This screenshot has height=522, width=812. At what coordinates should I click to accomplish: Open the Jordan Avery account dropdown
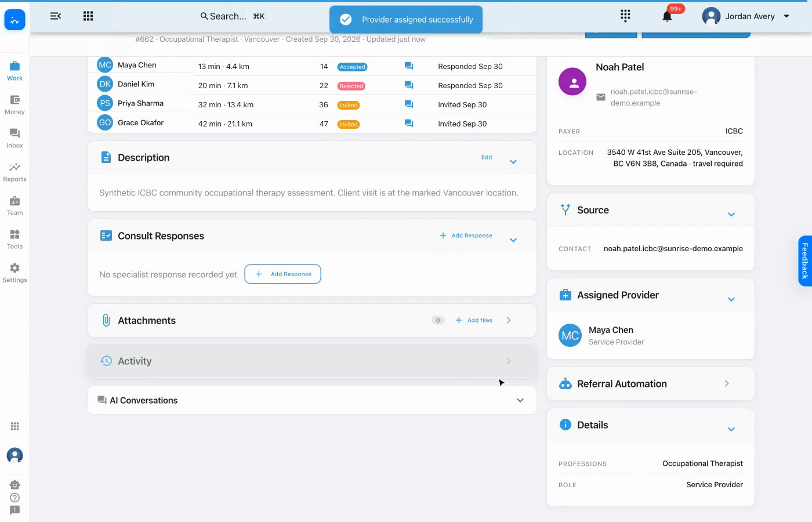(746, 16)
